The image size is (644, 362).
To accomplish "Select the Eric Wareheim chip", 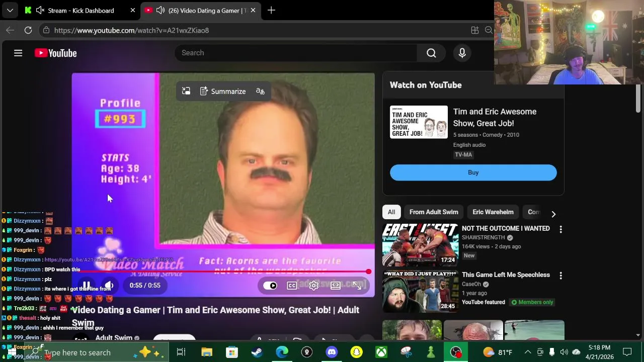I will [493, 212].
